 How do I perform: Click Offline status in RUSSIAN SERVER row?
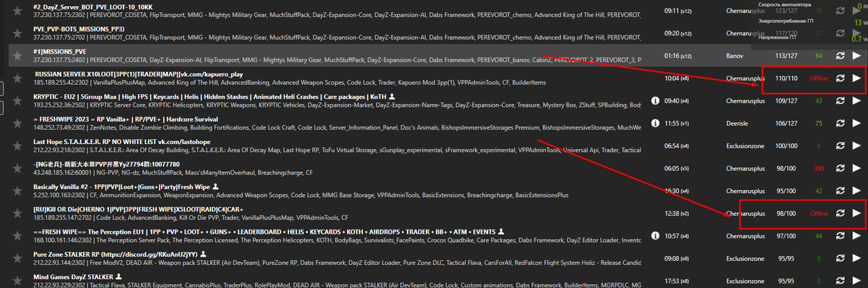click(819, 78)
